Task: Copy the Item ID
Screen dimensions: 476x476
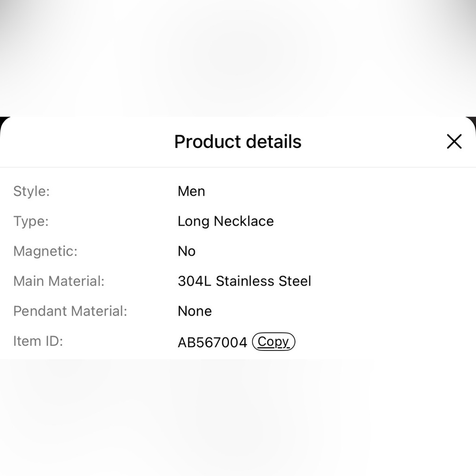Action: click(274, 342)
